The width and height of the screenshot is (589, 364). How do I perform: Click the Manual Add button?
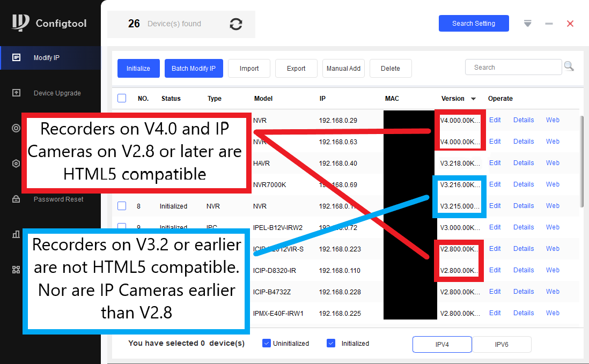click(343, 68)
